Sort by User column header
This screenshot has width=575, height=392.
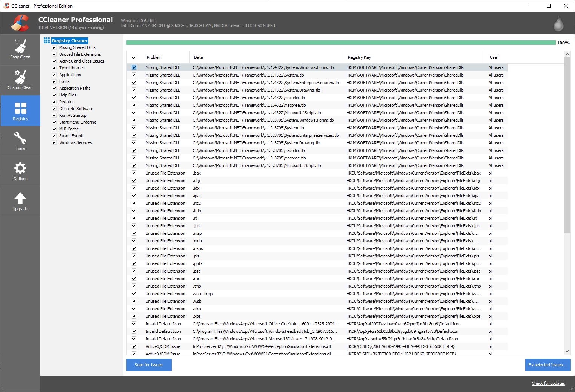[496, 57]
